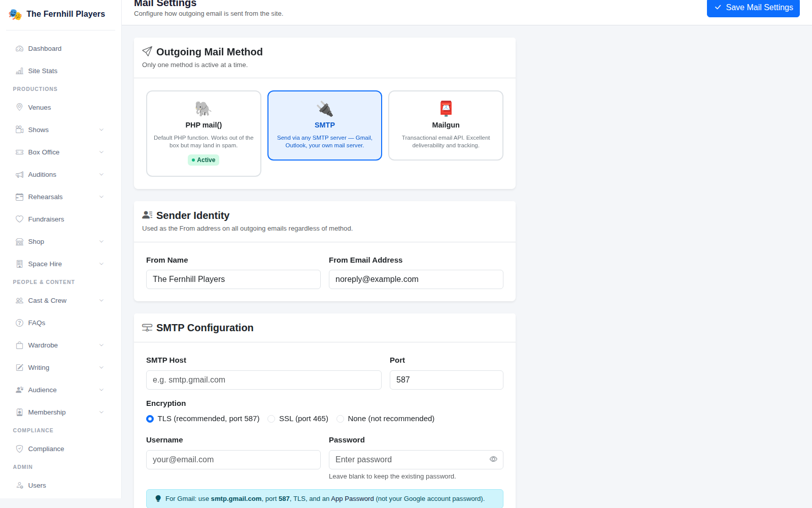Focus the From Email Address field
The height and width of the screenshot is (508, 812).
pyautogui.click(x=416, y=279)
